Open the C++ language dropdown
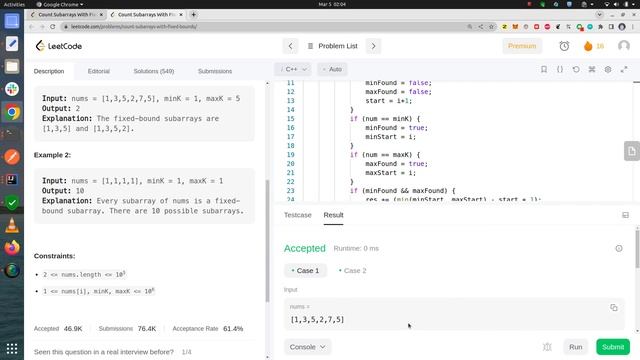 (x=293, y=69)
